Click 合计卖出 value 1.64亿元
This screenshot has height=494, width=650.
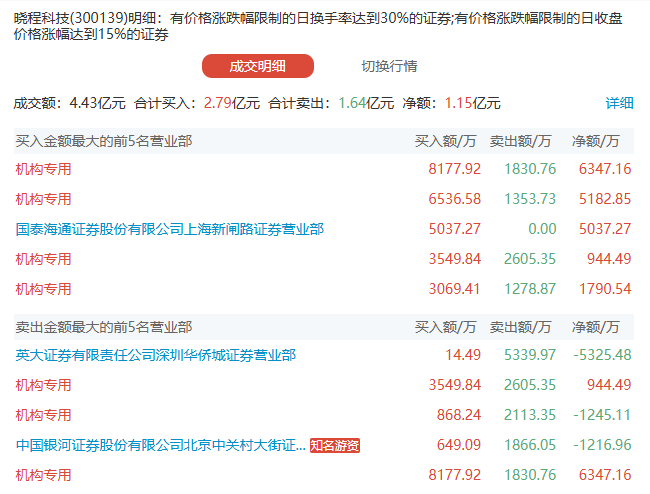coord(366,103)
